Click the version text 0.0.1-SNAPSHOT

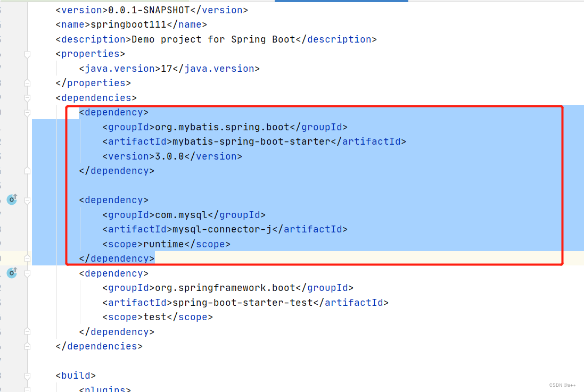[148, 10]
